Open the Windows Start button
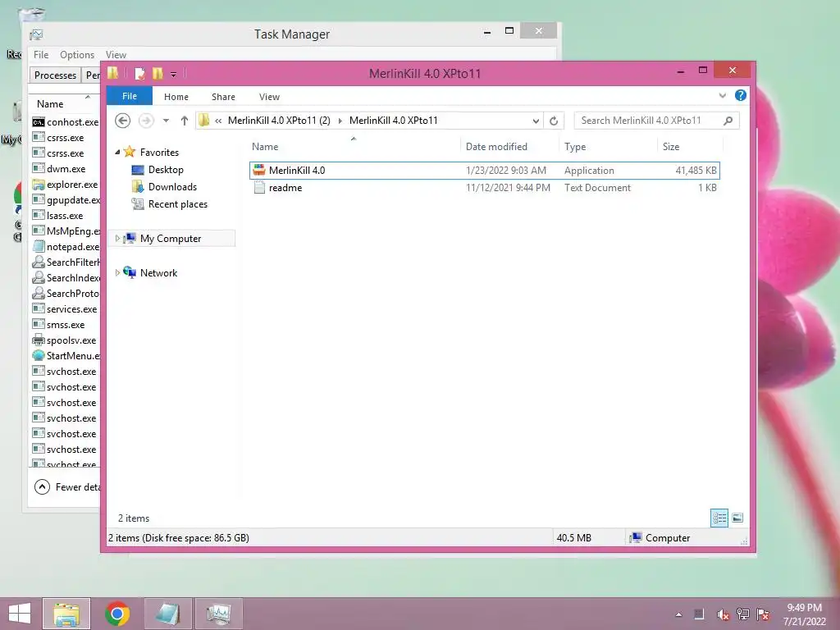Screen dimensions: 840x630 click(20, 614)
